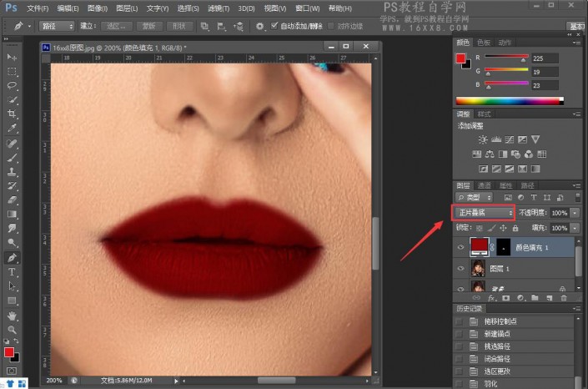Select the Crop tool
Viewport: 588px width, 389px height.
[x=12, y=114]
